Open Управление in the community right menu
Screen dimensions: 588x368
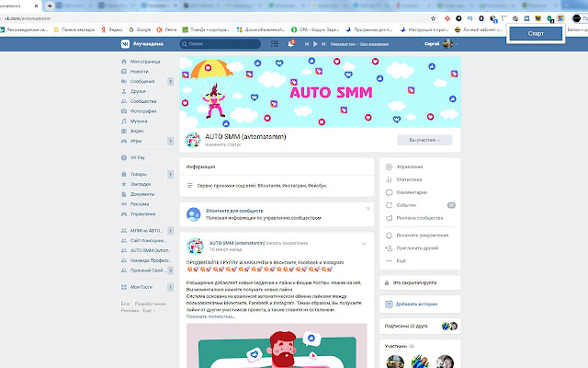[410, 167]
